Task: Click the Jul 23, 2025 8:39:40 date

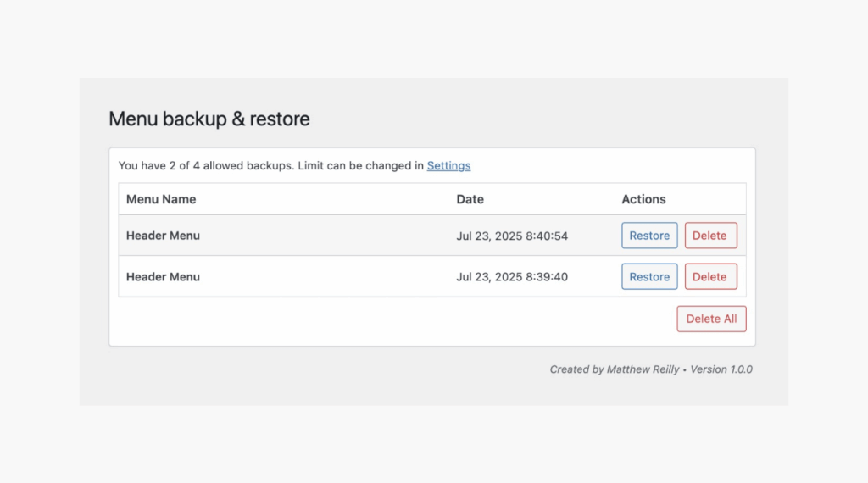Action: point(512,277)
